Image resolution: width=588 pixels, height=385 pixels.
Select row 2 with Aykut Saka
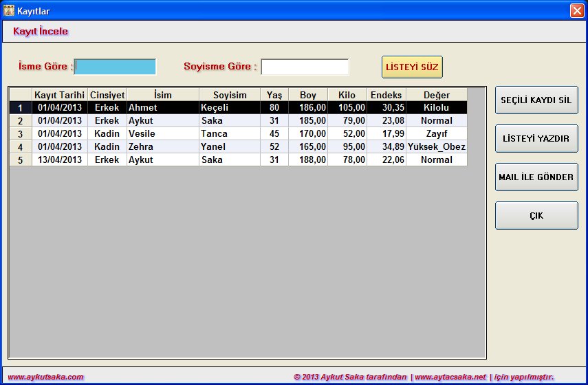(163, 120)
